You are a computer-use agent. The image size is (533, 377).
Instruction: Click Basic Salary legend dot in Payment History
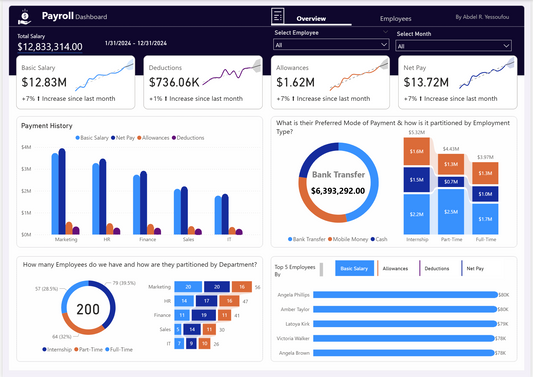78,138
